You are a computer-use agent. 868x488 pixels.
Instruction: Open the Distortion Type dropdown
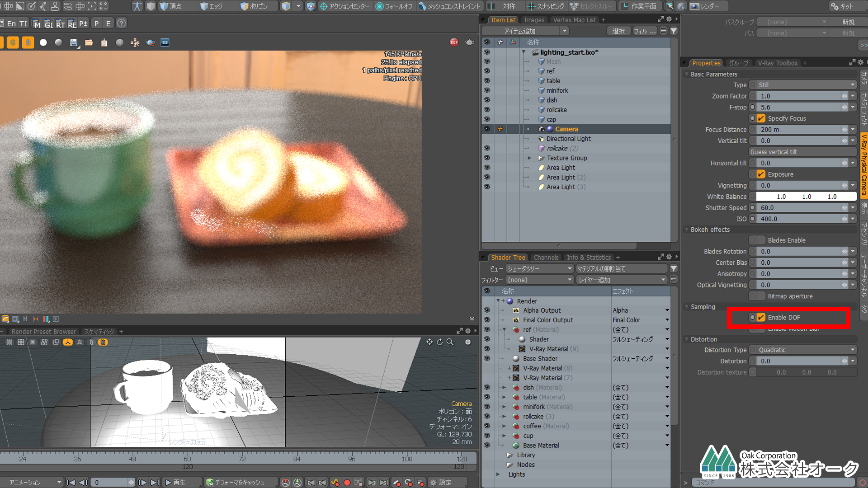[x=805, y=350]
